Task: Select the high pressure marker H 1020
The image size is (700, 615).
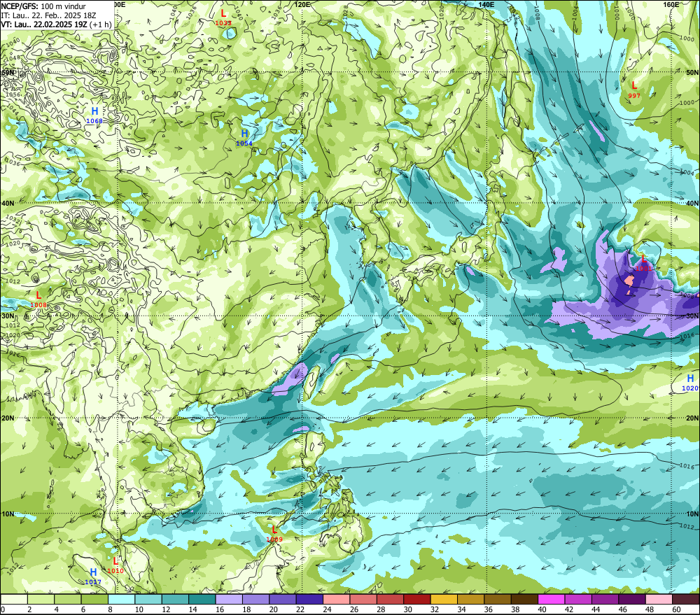Action: coord(690,383)
